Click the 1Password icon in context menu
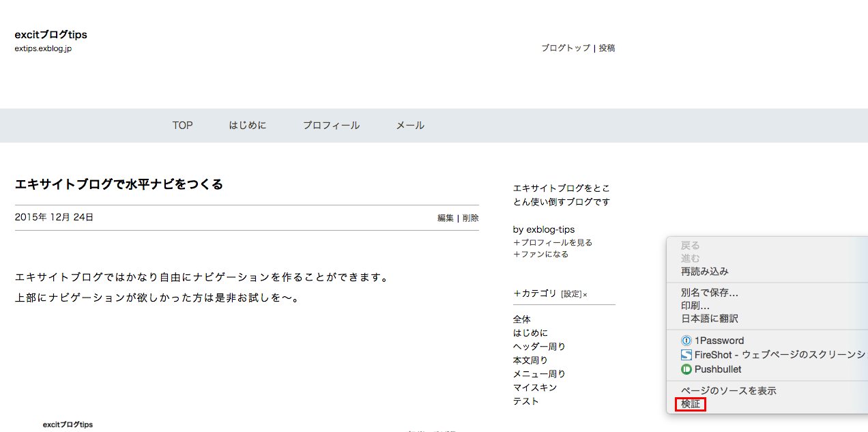 click(686, 341)
